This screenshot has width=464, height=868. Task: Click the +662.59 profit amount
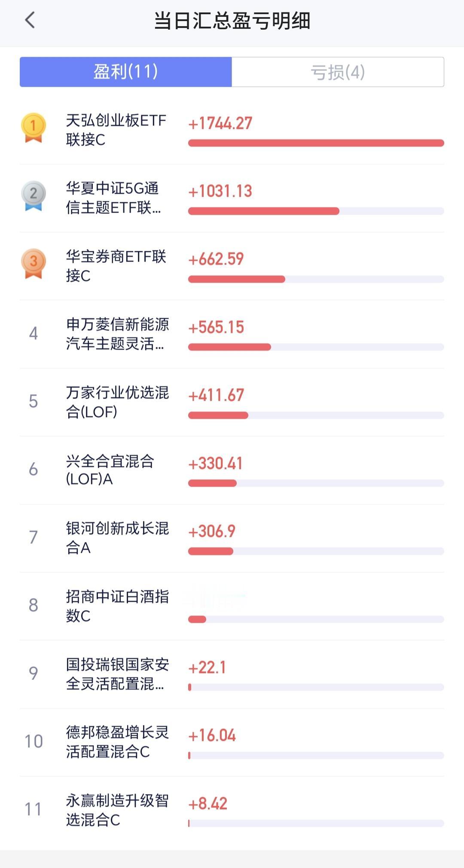tap(216, 259)
